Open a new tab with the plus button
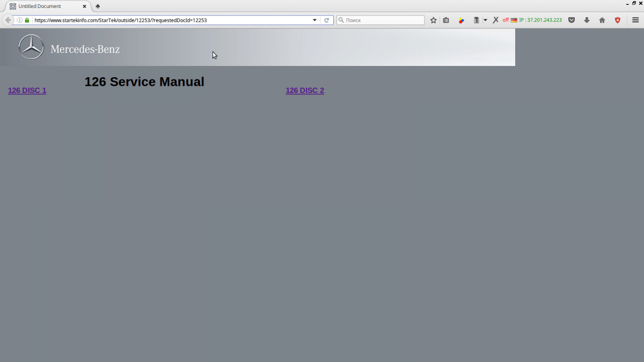 point(98,6)
